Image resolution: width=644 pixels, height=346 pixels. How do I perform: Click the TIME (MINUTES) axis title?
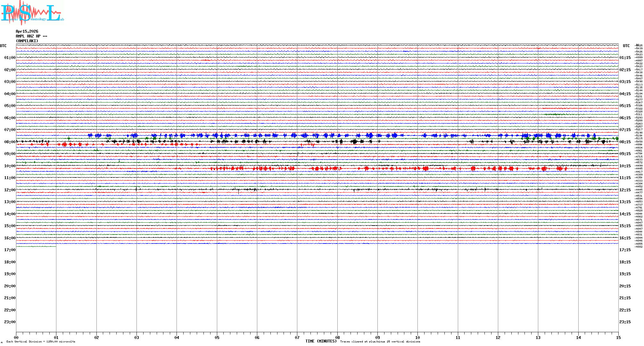point(321,341)
